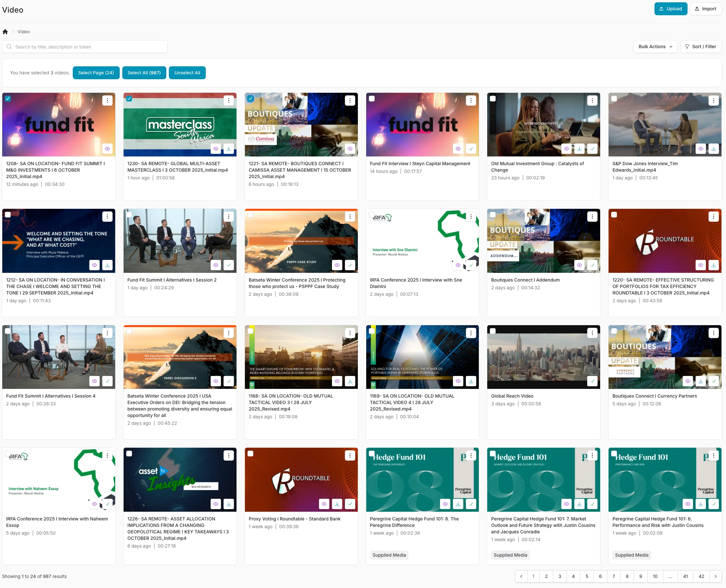Click the checkmark icon on Fund Fit Interview thumbnail

[471, 149]
